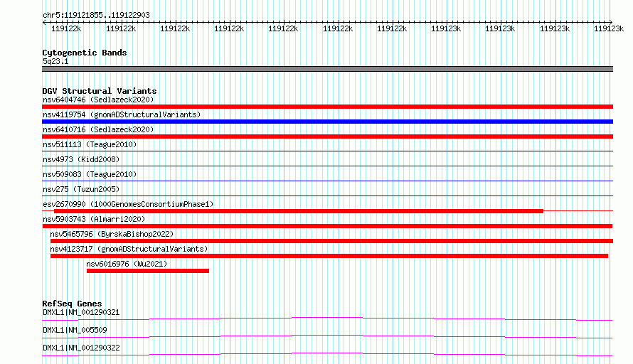Click the red bar under esv2670990
The width and height of the screenshot is (633, 364).
299,211
